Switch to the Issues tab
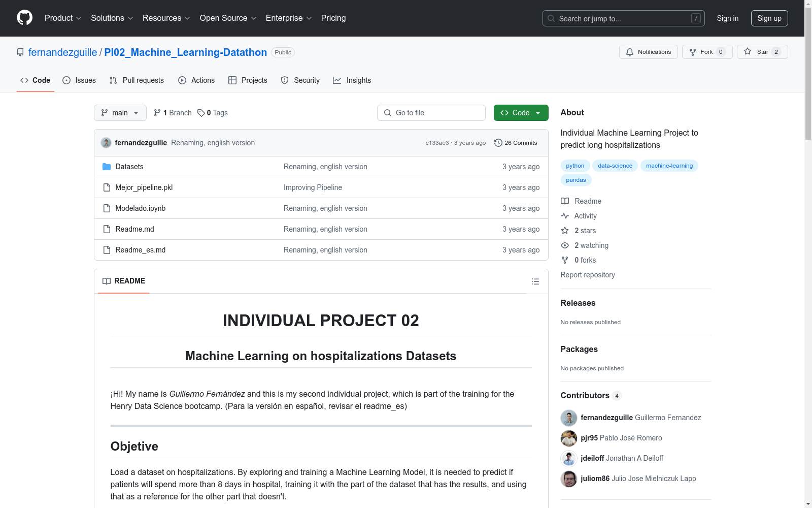812x508 pixels. [79, 80]
